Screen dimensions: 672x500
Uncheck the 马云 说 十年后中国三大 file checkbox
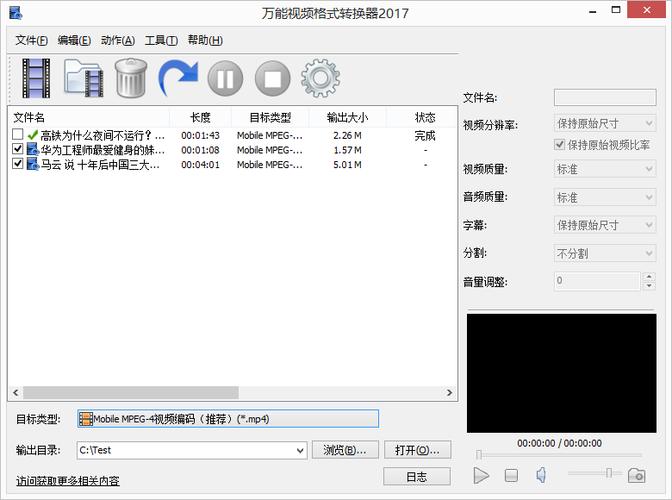point(18,165)
